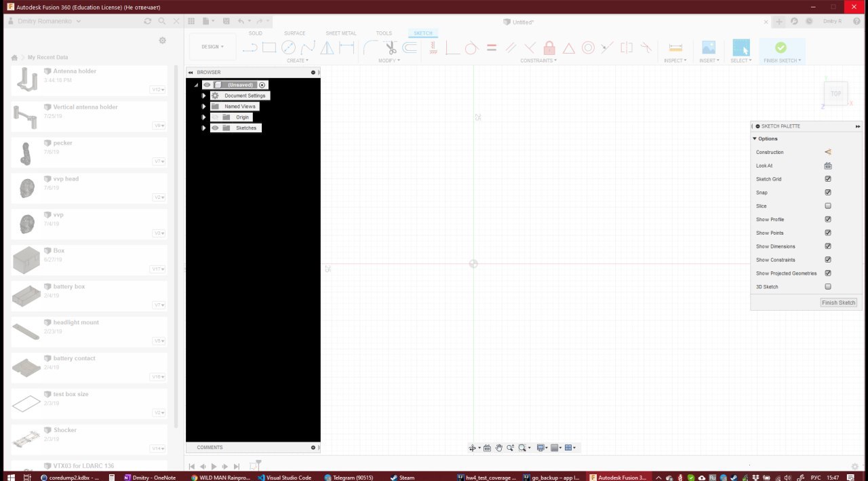Toggle the Sketch Grid checkbox

[x=828, y=179]
